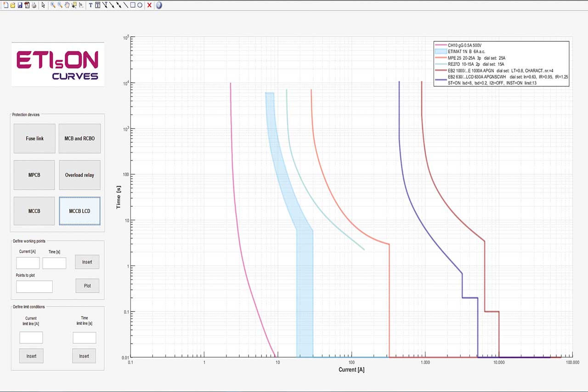588x392 pixels.
Task: Click the blue shaded ETIMAT band
Action: [x=305, y=294]
